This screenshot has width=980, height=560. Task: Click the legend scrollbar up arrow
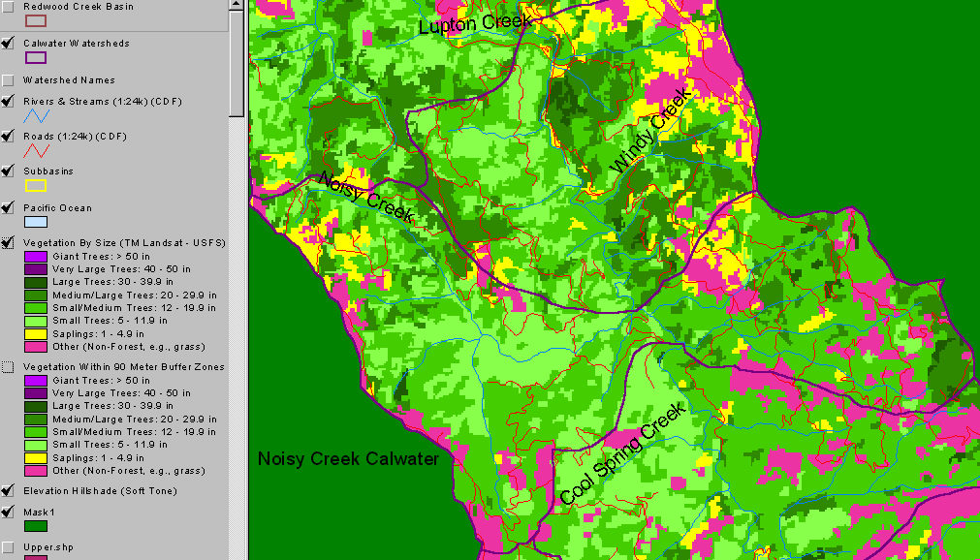pos(237,5)
